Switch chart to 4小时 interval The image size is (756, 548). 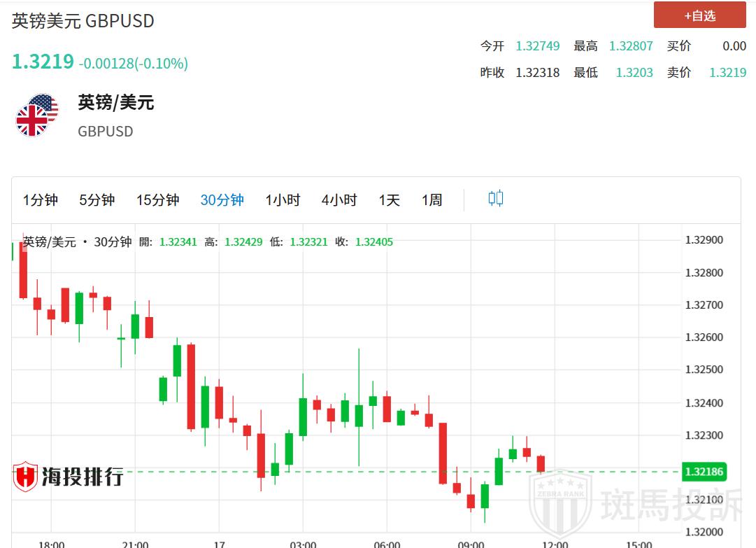339,200
